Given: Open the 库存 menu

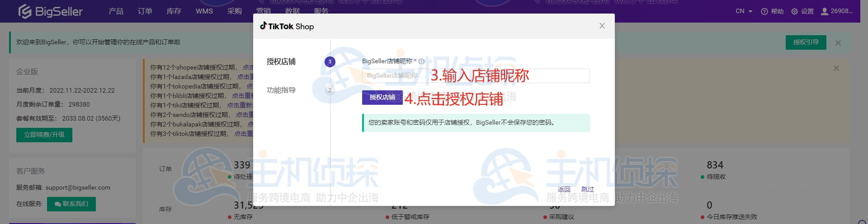Looking at the screenshot, I should click(x=174, y=11).
